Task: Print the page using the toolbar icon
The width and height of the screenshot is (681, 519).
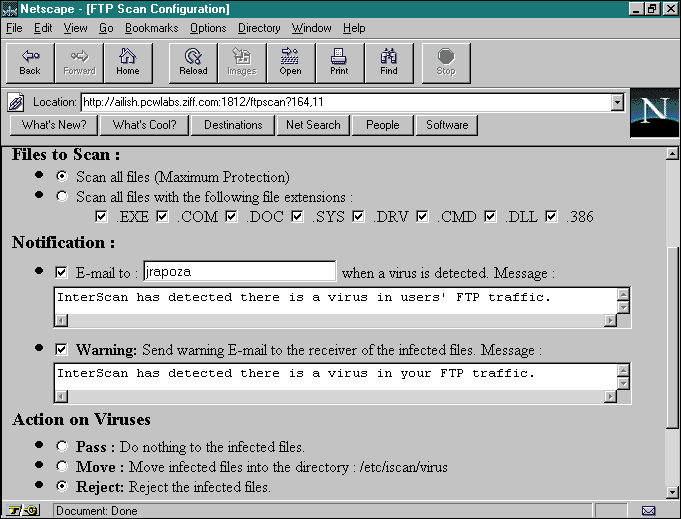Action: point(339,62)
